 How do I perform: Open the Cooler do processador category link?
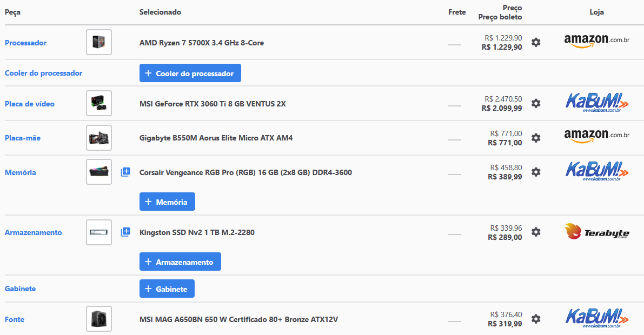tap(44, 73)
